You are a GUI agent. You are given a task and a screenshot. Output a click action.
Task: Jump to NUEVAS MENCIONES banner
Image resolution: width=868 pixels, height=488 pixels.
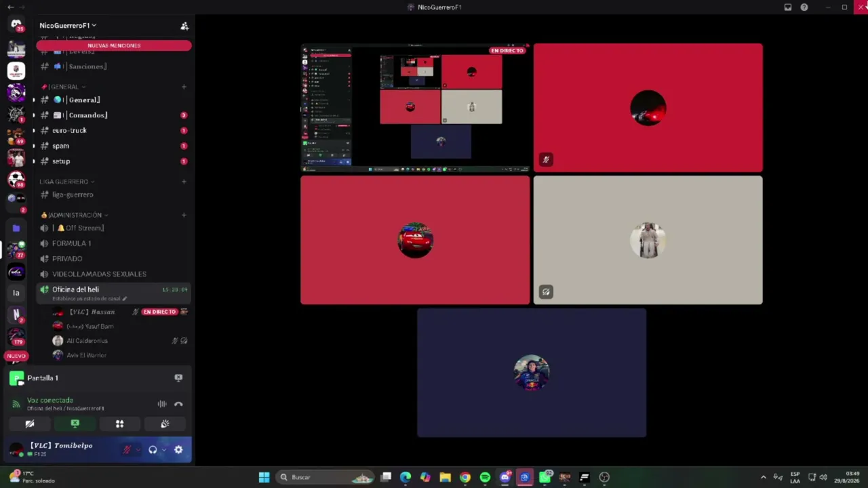114,45
